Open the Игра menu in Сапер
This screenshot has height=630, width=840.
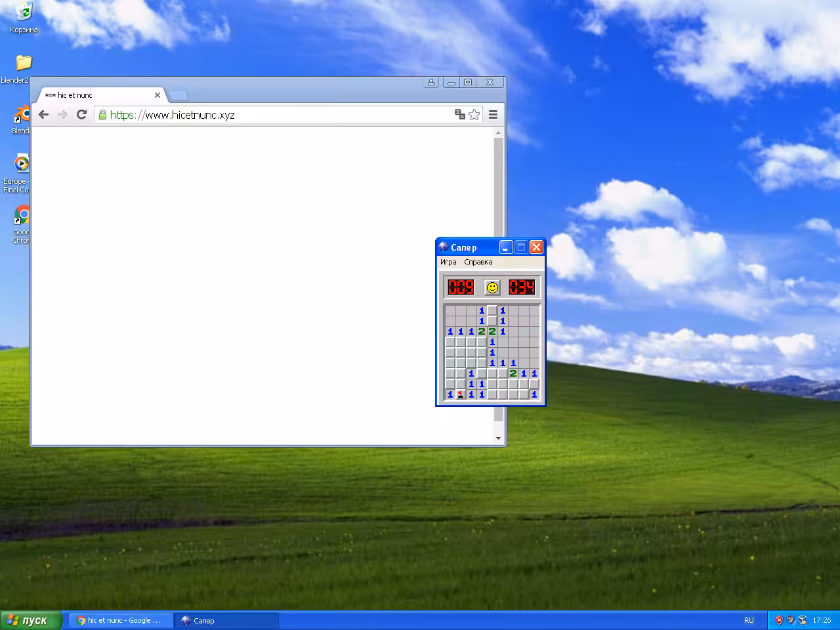click(448, 262)
